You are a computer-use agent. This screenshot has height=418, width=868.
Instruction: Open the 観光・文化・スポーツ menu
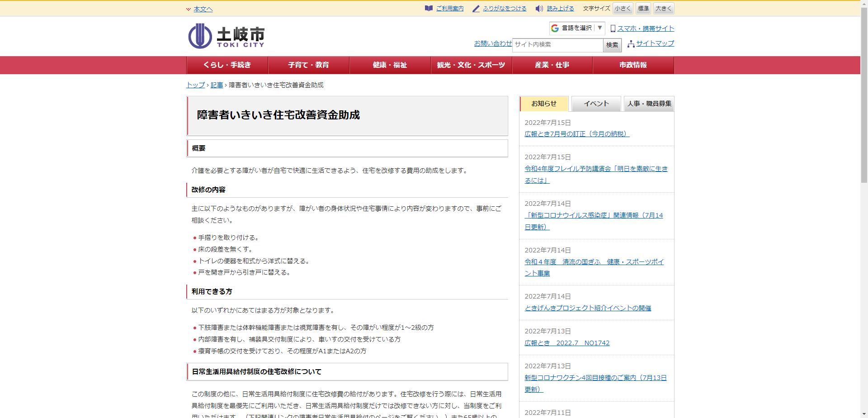(x=471, y=65)
